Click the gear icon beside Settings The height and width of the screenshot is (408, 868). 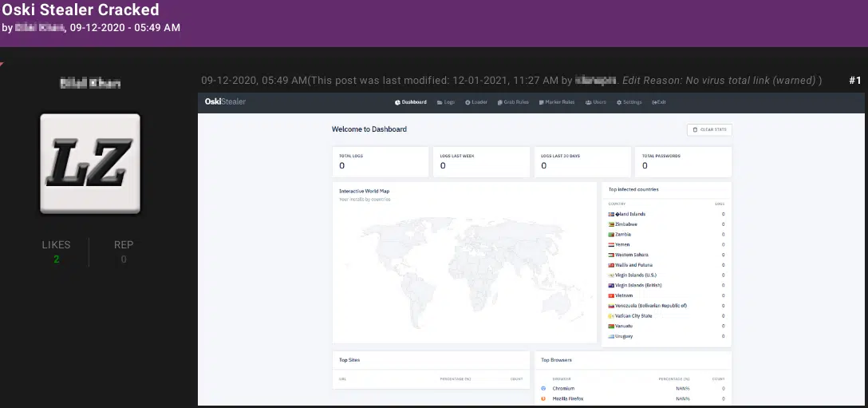click(619, 102)
